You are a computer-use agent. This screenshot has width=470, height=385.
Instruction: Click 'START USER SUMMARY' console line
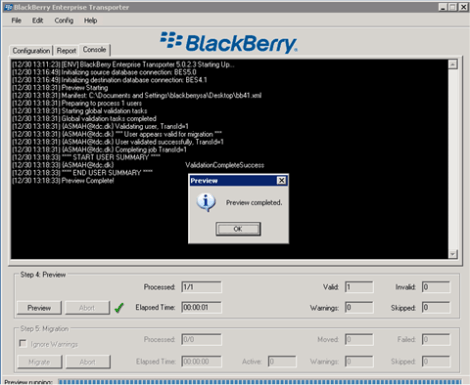point(86,157)
